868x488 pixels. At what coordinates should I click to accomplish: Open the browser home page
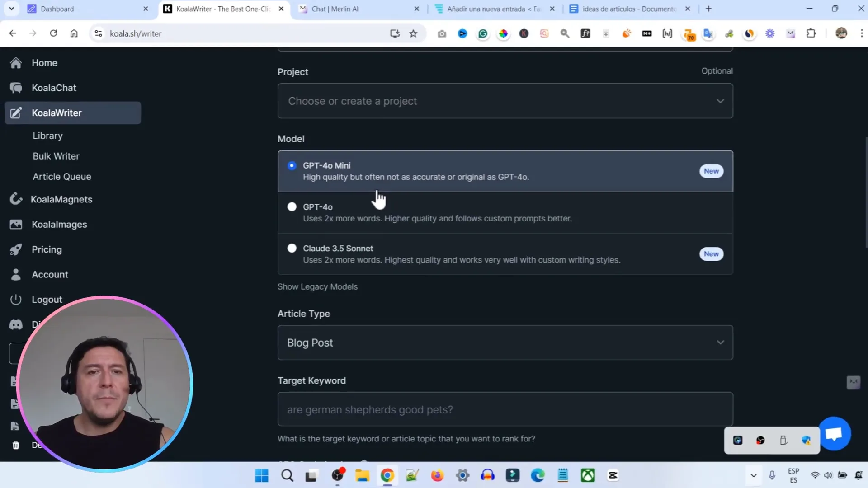pos(74,33)
